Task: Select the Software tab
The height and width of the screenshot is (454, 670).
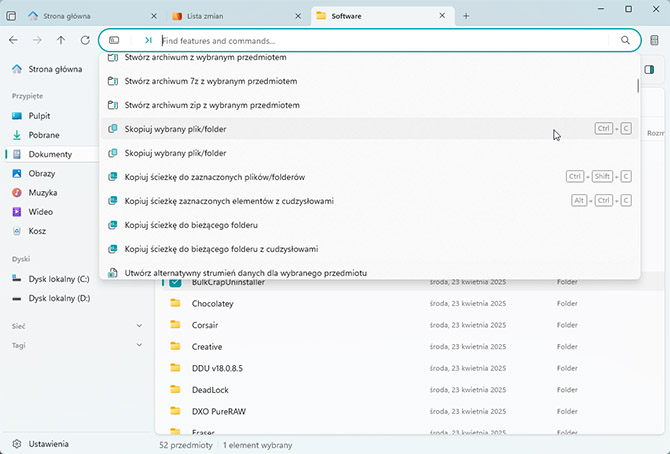Action: [382, 16]
